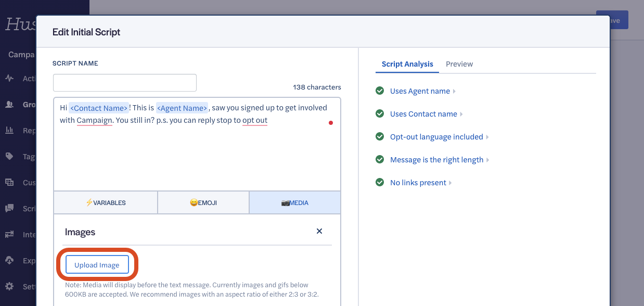Focus the Script Name input field
The height and width of the screenshot is (306, 644).
click(125, 83)
